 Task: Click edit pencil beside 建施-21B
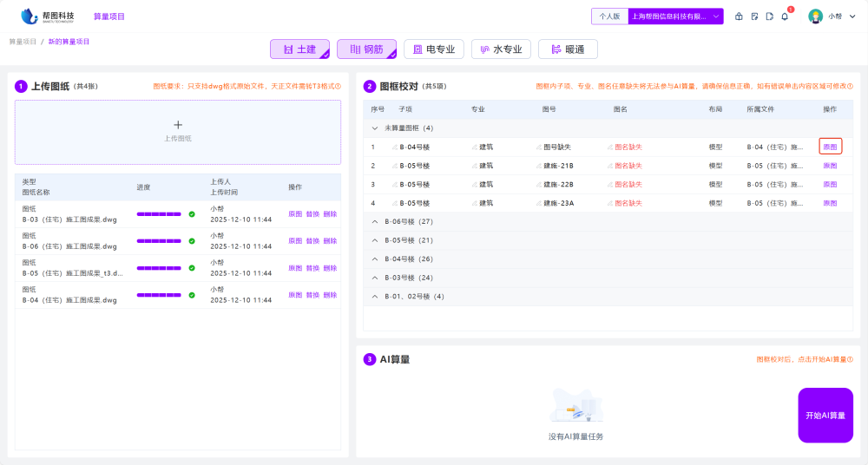[539, 166]
